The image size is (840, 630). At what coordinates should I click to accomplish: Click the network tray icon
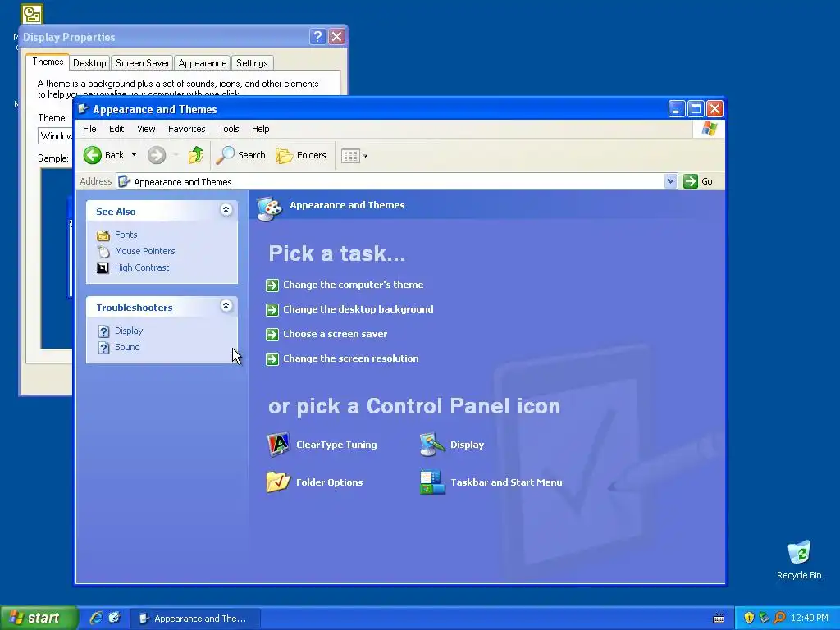pos(764,619)
